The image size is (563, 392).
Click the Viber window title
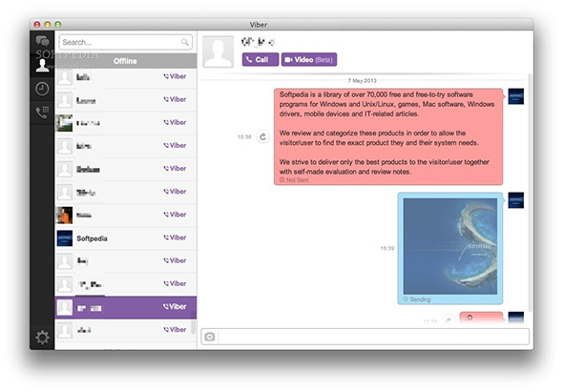(259, 25)
